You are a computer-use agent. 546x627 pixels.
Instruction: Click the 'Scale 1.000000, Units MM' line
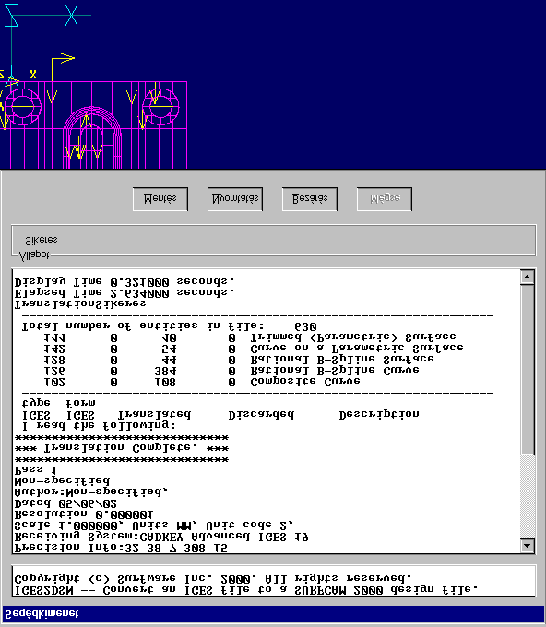154,525
